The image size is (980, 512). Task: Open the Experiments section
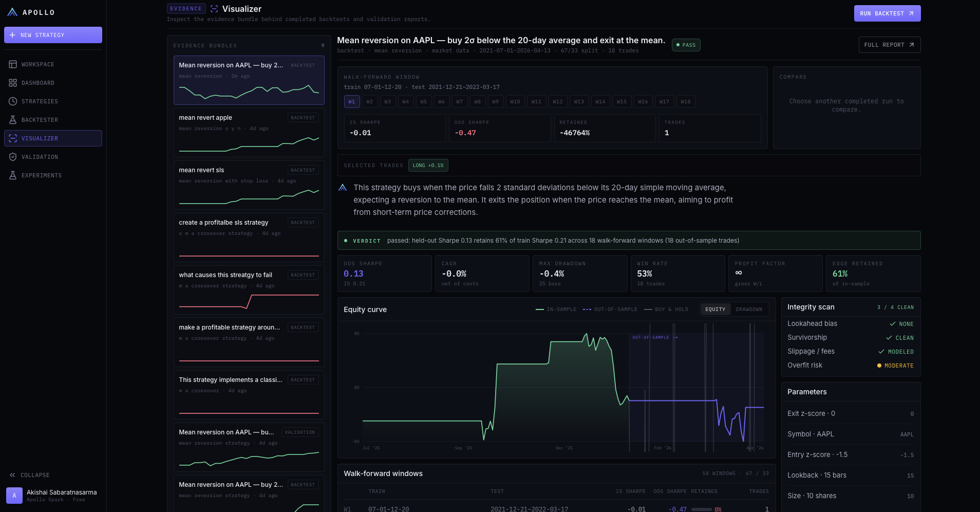[x=53, y=175]
